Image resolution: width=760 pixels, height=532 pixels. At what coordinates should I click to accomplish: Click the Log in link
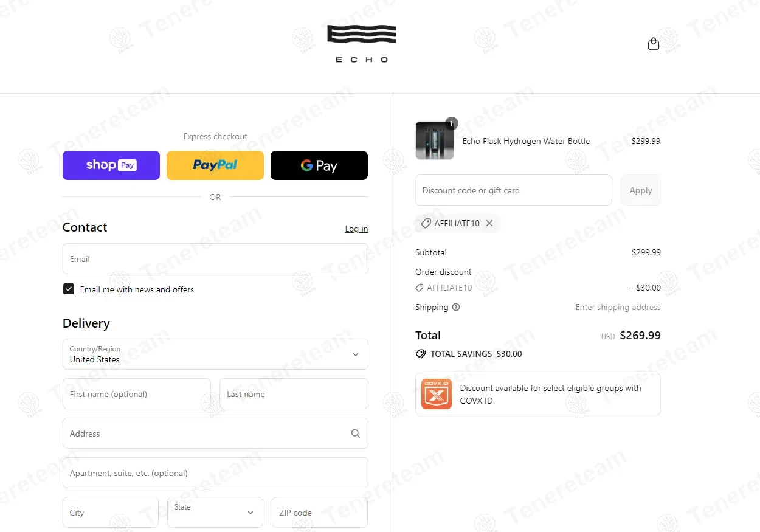tap(356, 229)
